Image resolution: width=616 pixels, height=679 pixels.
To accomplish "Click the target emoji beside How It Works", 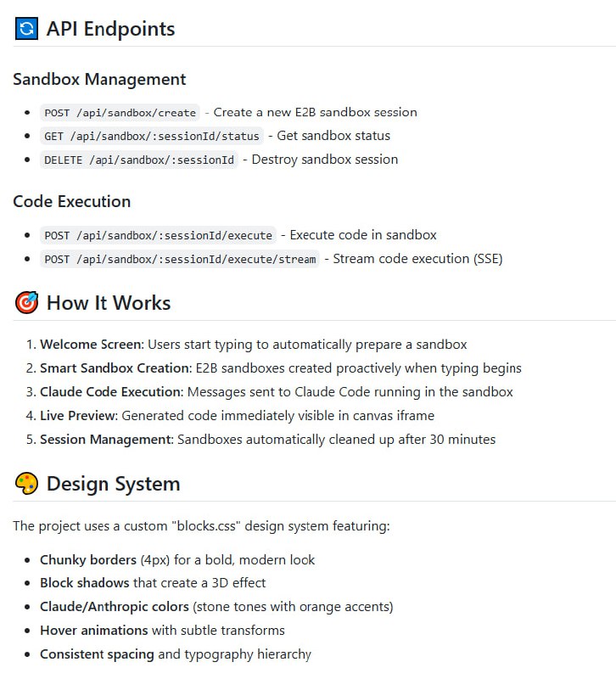I will click(x=26, y=303).
